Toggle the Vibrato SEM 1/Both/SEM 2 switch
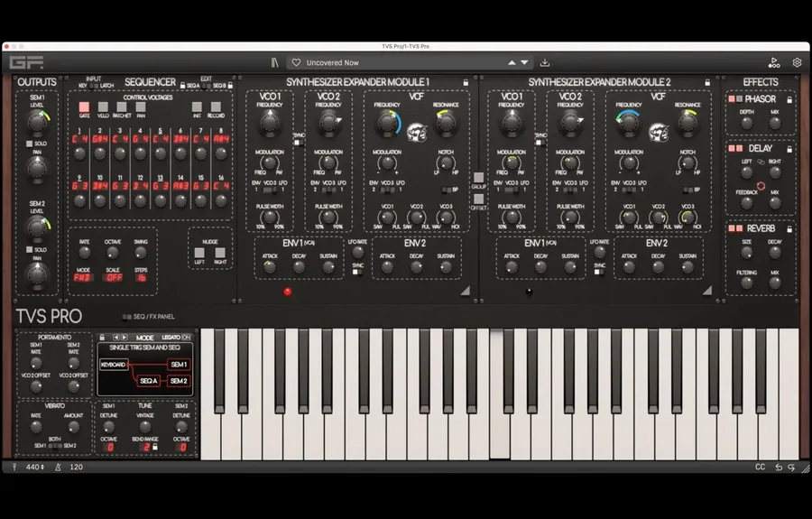The width and height of the screenshot is (812, 519). 55,446
